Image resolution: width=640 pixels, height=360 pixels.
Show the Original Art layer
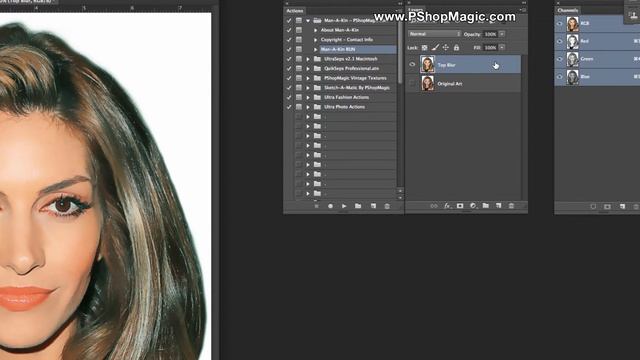tap(412, 84)
